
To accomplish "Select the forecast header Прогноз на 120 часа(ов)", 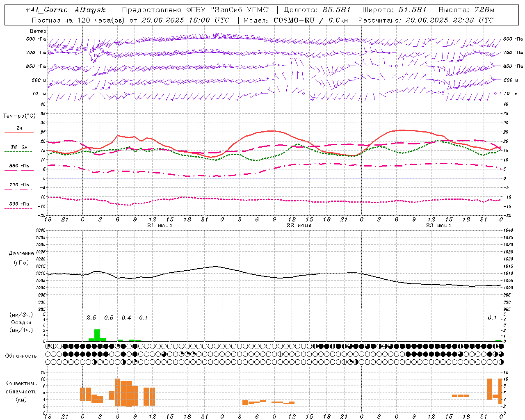I will pyautogui.click(x=78, y=20).
